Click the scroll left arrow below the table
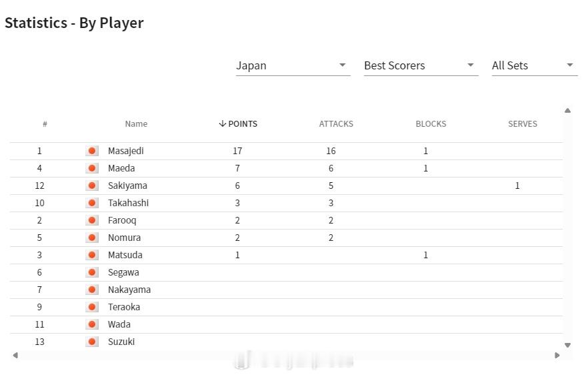Screen dimensions: 588x375 click(15, 355)
